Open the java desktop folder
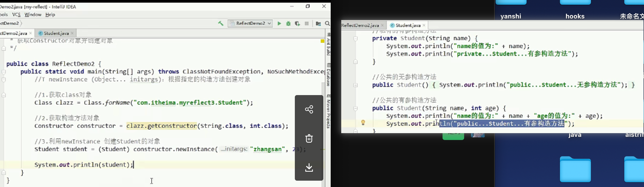 point(575,135)
